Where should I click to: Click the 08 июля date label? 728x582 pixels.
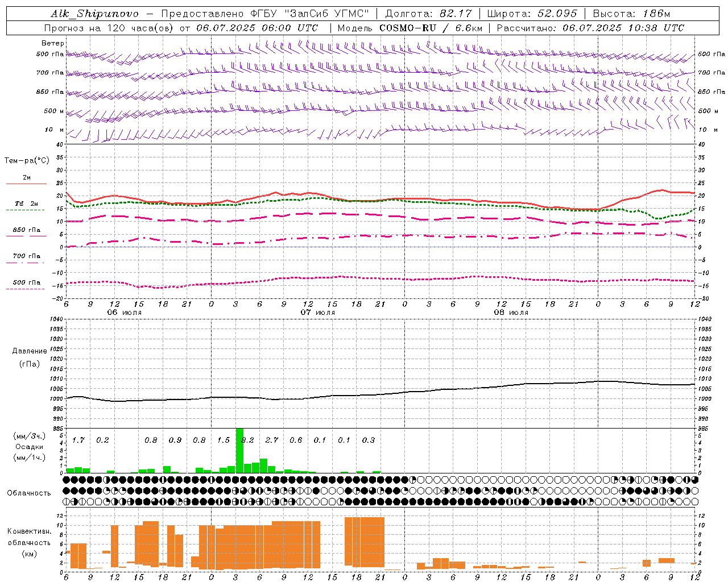point(511,313)
